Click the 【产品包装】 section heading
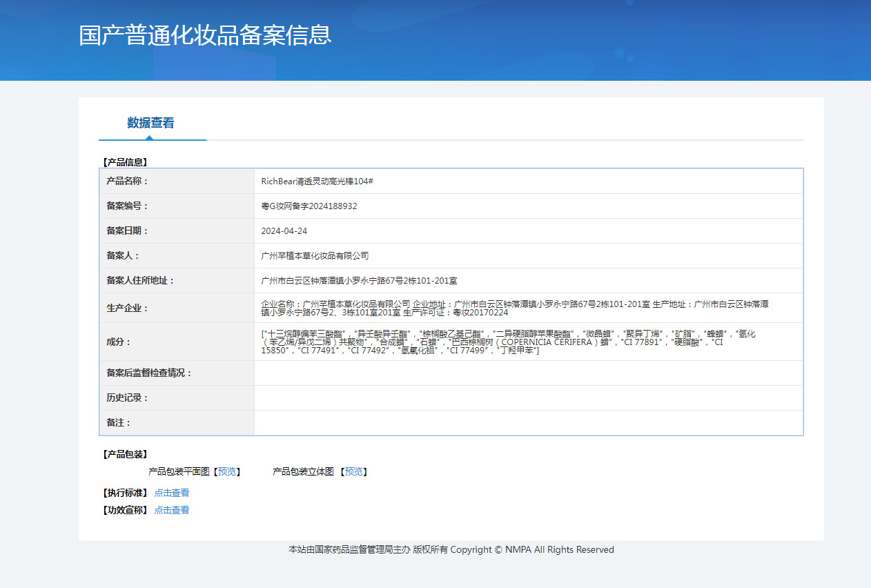Viewport: 871px width, 588px height. click(125, 455)
